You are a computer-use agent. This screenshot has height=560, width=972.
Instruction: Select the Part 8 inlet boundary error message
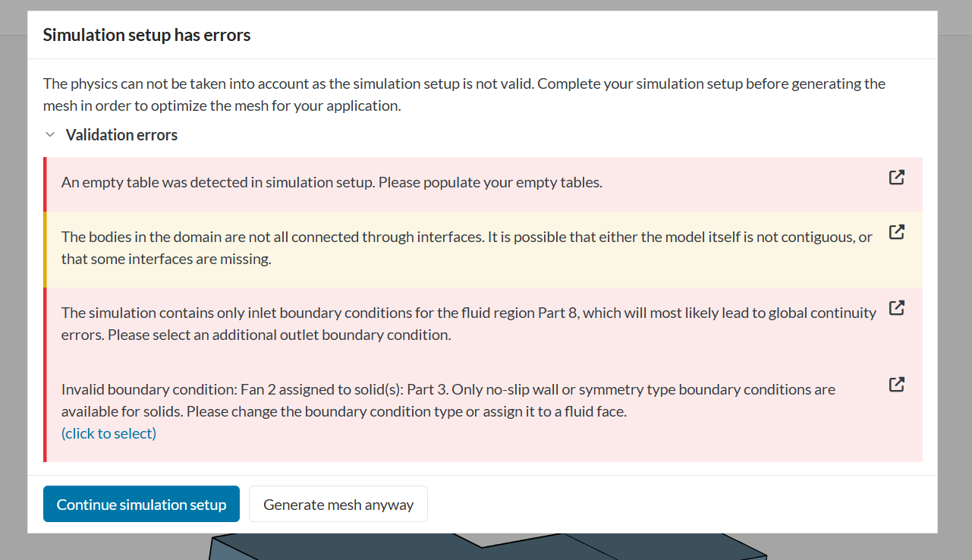[468, 324]
